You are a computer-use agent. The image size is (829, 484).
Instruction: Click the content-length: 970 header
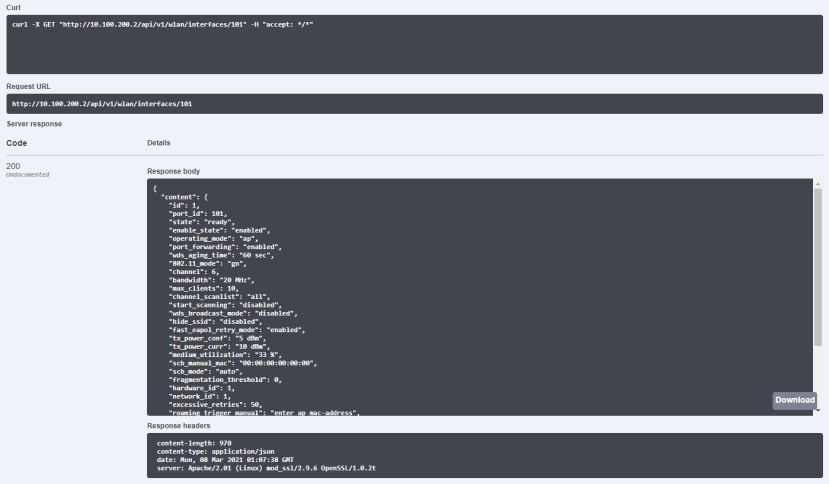click(x=194, y=443)
